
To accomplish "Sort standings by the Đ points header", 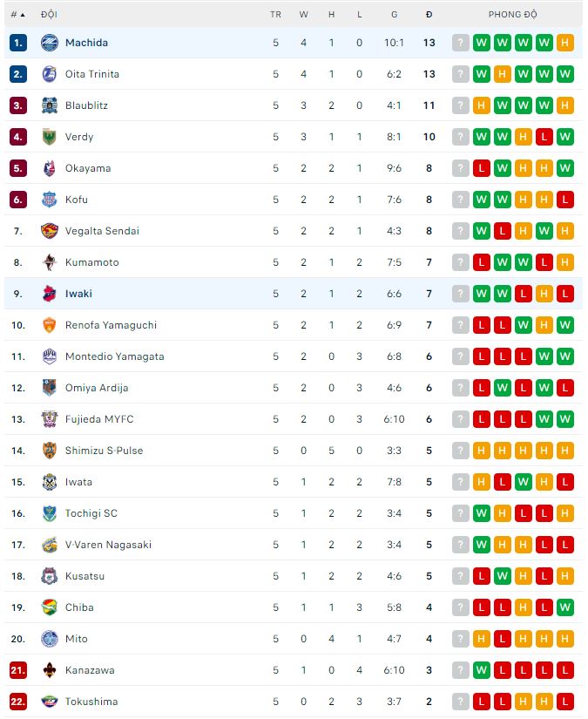I will tap(429, 14).
